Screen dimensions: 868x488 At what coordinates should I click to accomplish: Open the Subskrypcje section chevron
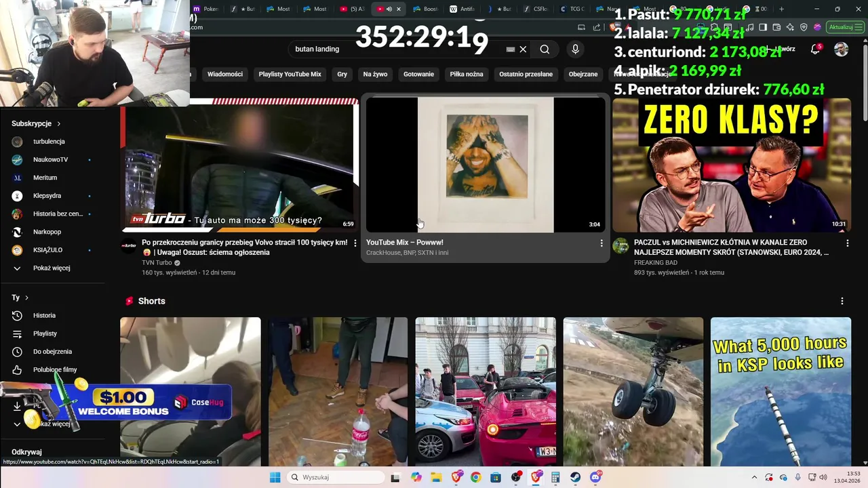click(x=59, y=124)
